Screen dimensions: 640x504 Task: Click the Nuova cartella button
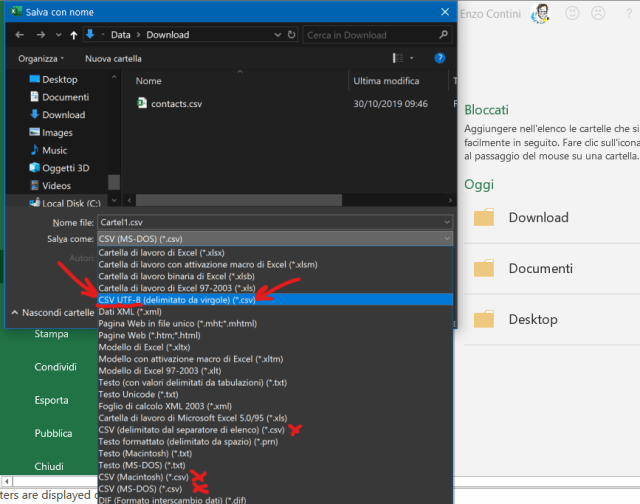[113, 59]
